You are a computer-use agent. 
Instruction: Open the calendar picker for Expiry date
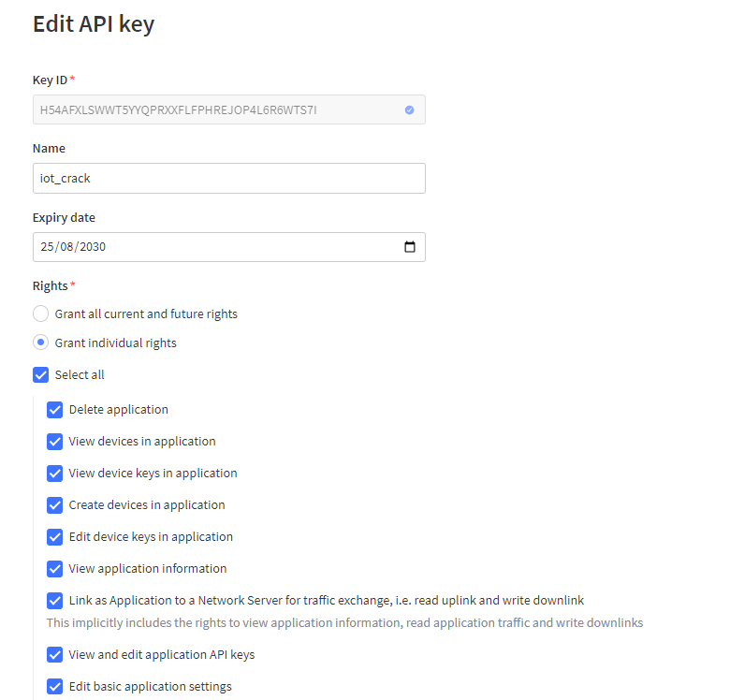click(409, 247)
